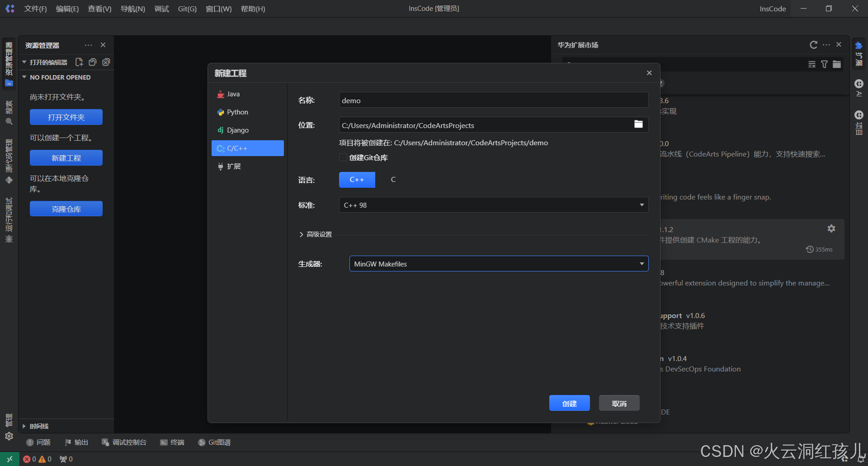Image resolution: width=868 pixels, height=466 pixels.
Task: Click the InsCode logo in title bar
Action: click(10, 9)
